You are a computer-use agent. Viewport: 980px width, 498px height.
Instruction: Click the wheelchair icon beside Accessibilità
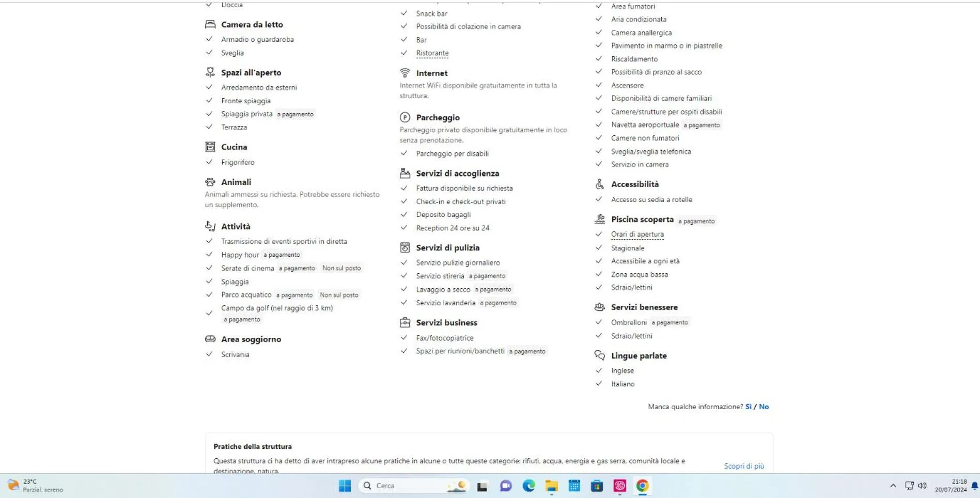click(x=599, y=184)
